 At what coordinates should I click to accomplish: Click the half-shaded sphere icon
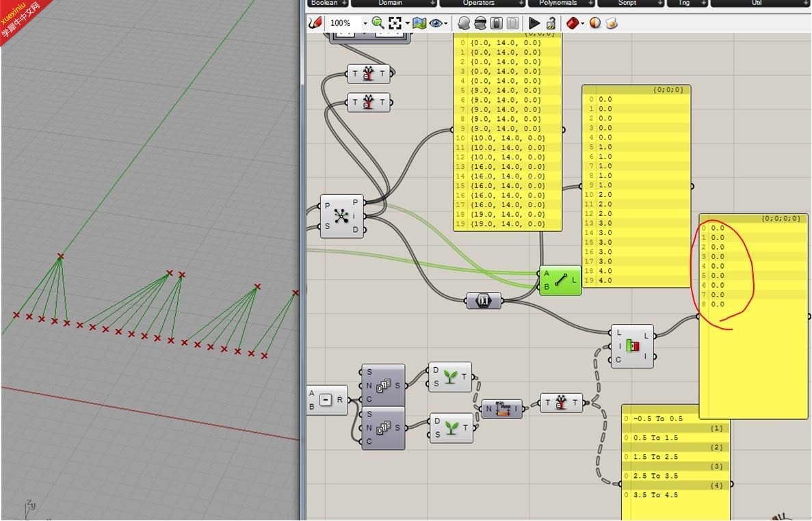pyautogui.click(x=595, y=23)
